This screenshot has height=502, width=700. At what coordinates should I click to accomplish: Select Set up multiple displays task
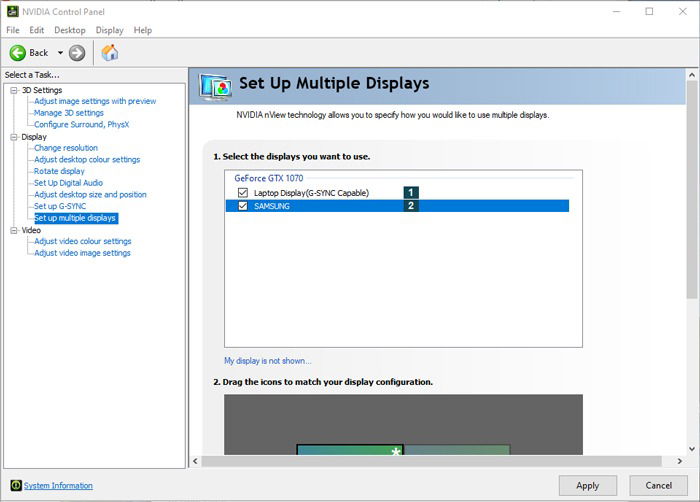pos(76,218)
